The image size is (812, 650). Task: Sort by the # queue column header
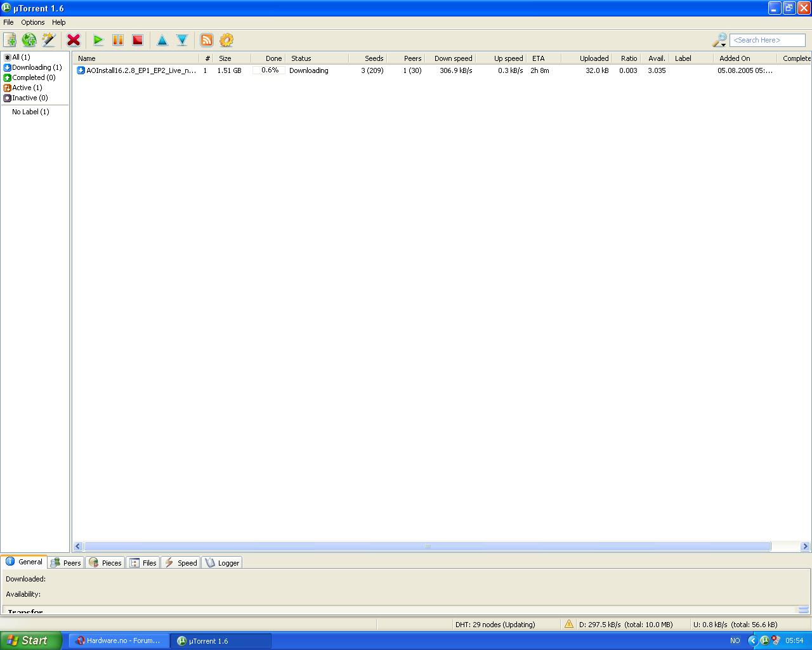(x=207, y=58)
